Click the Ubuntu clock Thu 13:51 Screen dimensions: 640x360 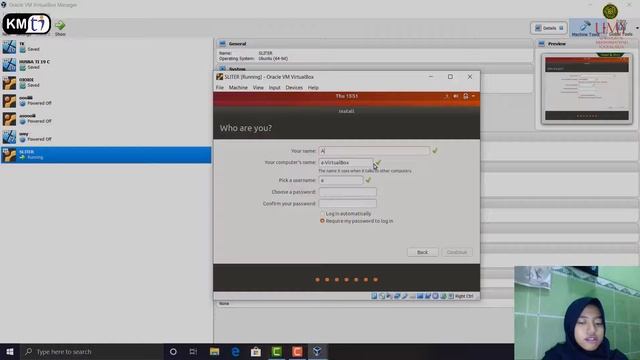tap(347, 96)
